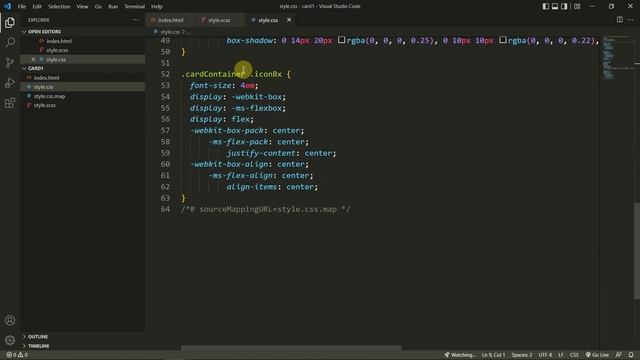Open the Help menu
Image resolution: width=640 pixels, height=360 pixels.
click(x=157, y=6)
